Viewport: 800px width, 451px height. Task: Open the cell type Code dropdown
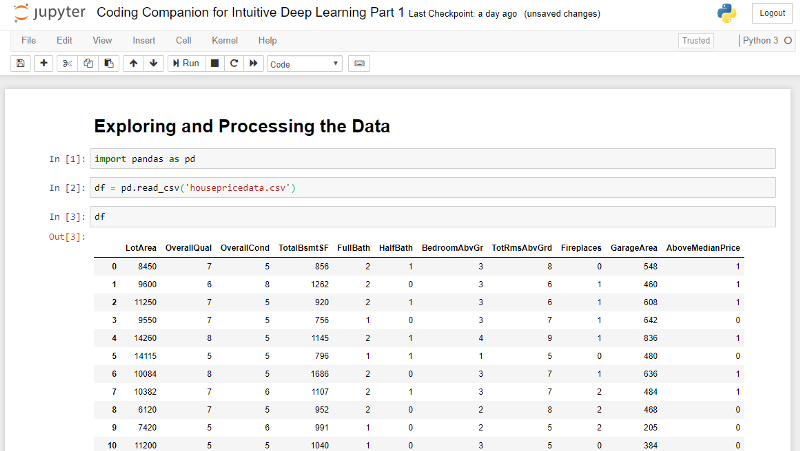304,63
